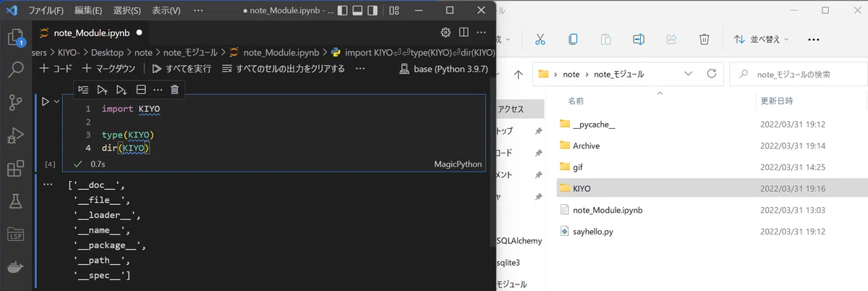Image resolution: width=868 pixels, height=291 pixels.
Task: Click Rename icon in File Explorer toolbar
Action: [x=638, y=39]
